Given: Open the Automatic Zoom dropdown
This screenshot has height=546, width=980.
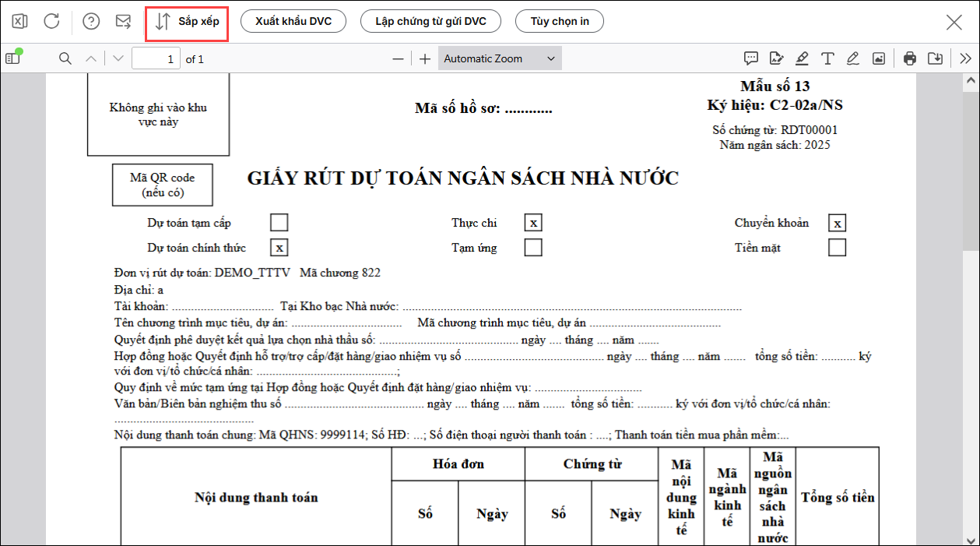Looking at the screenshot, I should point(499,58).
